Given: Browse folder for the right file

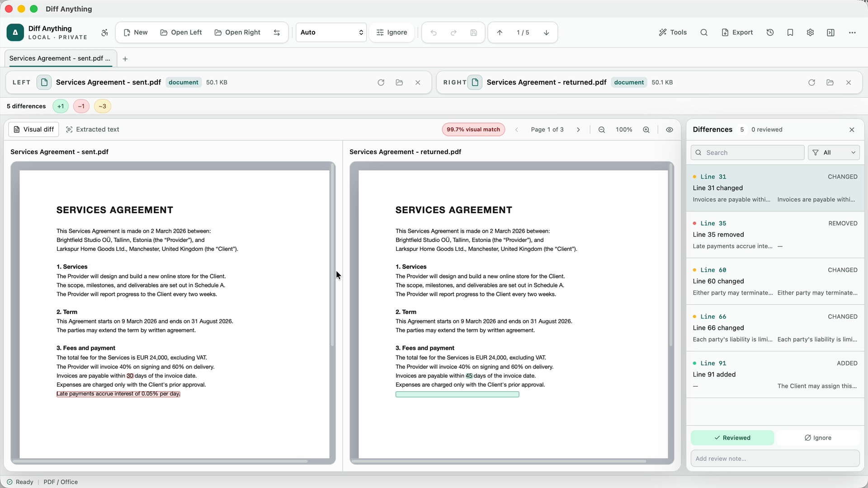Looking at the screenshot, I should [830, 82].
